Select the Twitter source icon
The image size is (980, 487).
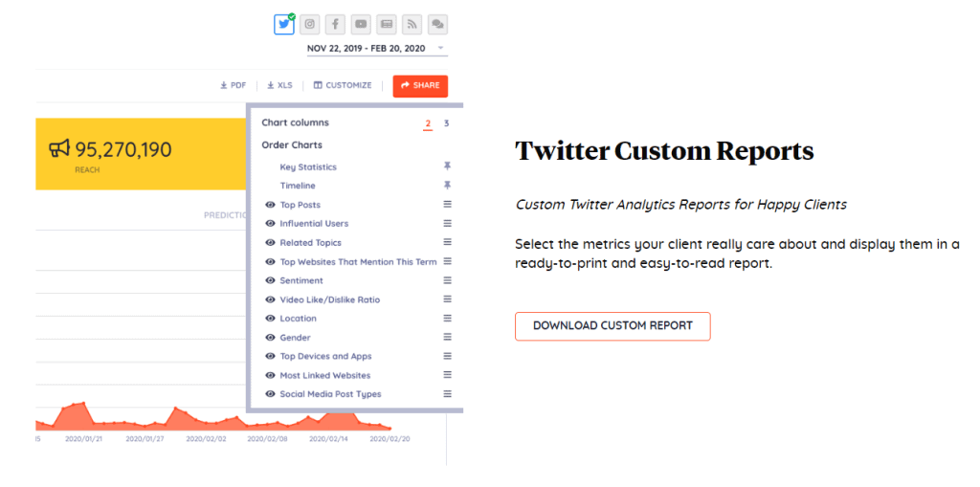[284, 24]
